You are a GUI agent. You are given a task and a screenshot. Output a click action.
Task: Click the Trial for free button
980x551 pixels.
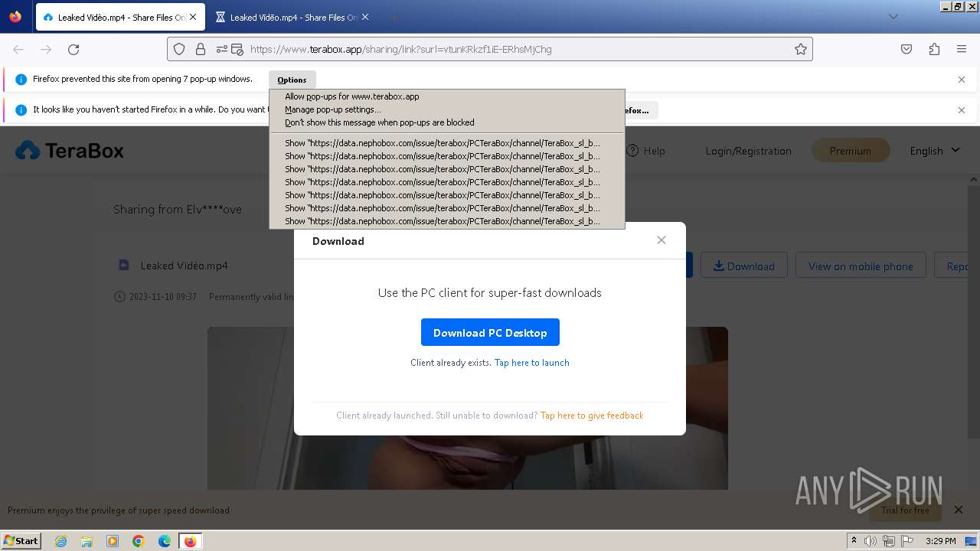point(906,510)
